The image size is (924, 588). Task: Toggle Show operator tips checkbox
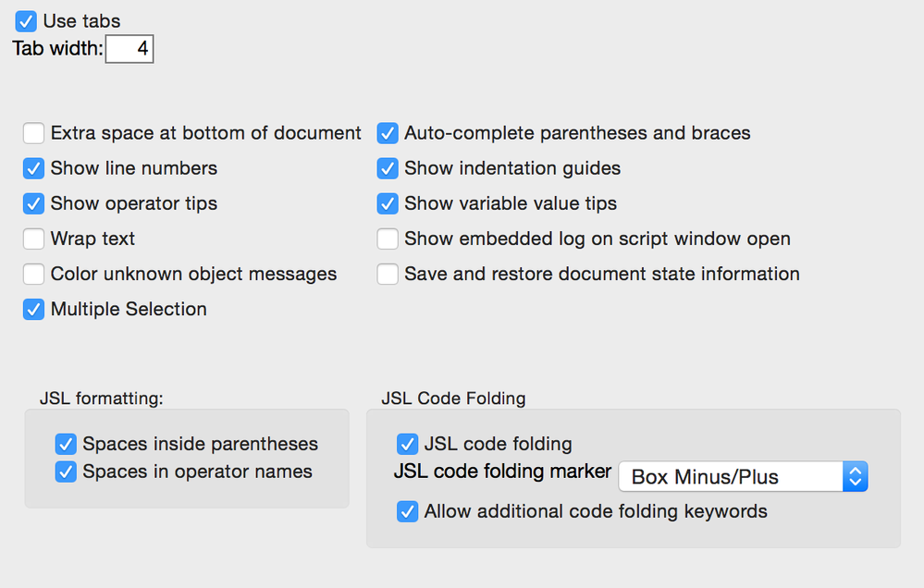(x=33, y=203)
